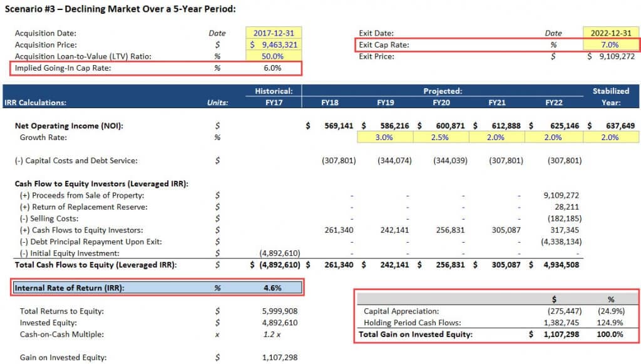This screenshot has height=364, width=641.
Task: Select the FY19 growth rate cell 3.0%
Action: [x=384, y=138]
